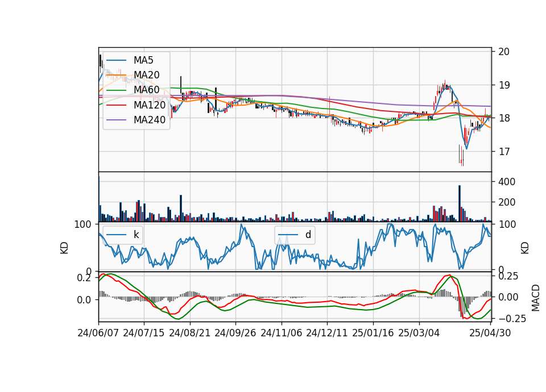
Task: Click the d legend label in KD panel
Action: [308, 235]
